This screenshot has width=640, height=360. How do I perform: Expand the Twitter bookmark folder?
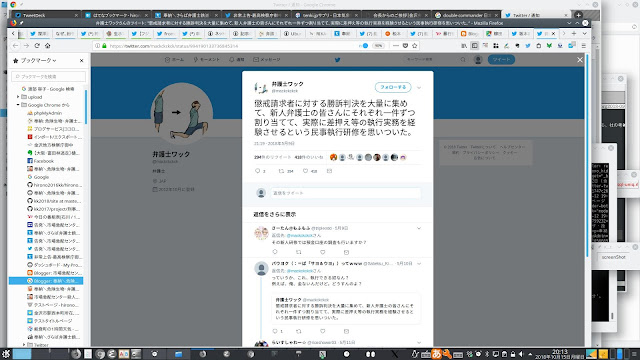click(24, 345)
